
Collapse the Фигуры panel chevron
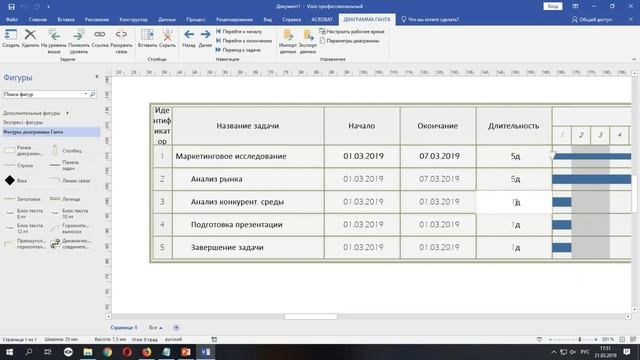(x=97, y=76)
